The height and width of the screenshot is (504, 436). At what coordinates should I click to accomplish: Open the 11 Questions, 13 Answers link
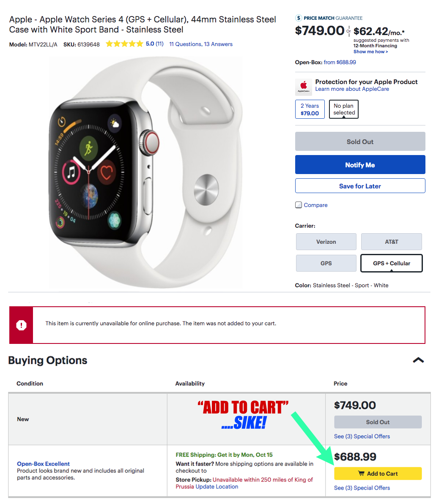(x=201, y=44)
